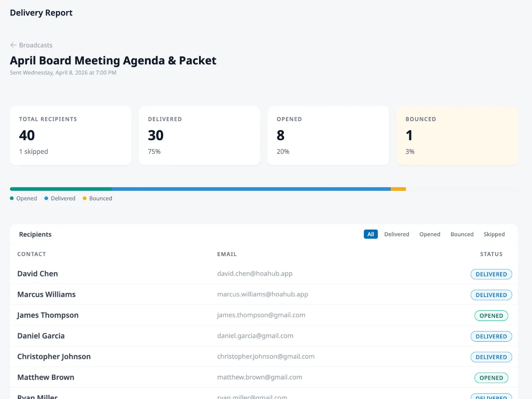Select the All recipients filter tab

point(371,234)
